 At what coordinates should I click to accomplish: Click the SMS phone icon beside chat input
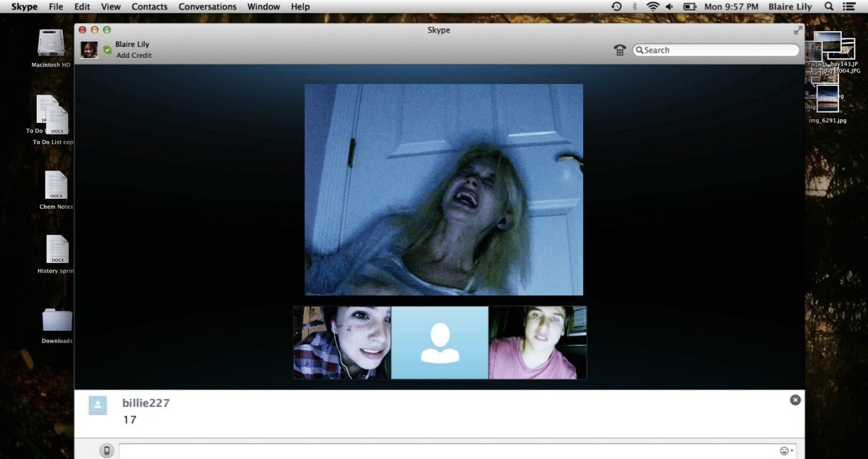(x=107, y=451)
